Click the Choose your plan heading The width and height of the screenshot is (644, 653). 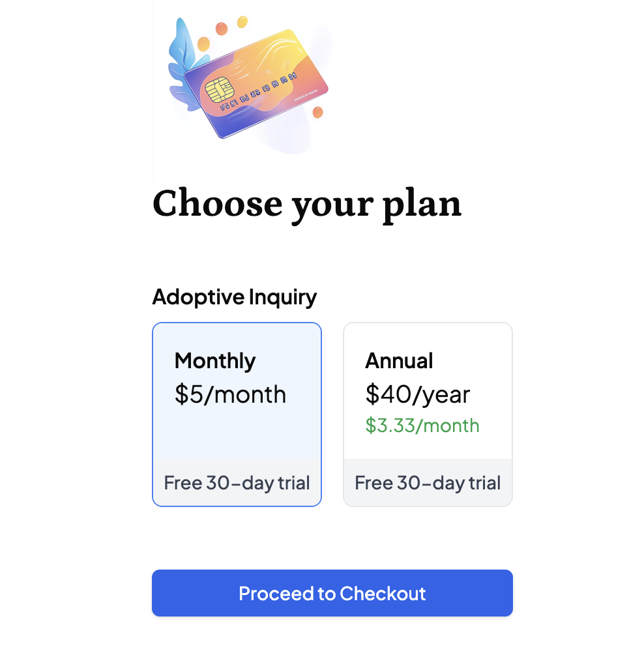coord(306,204)
